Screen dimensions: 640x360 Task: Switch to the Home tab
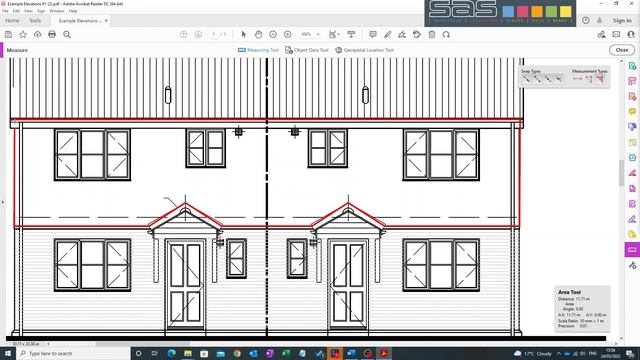tap(12, 20)
